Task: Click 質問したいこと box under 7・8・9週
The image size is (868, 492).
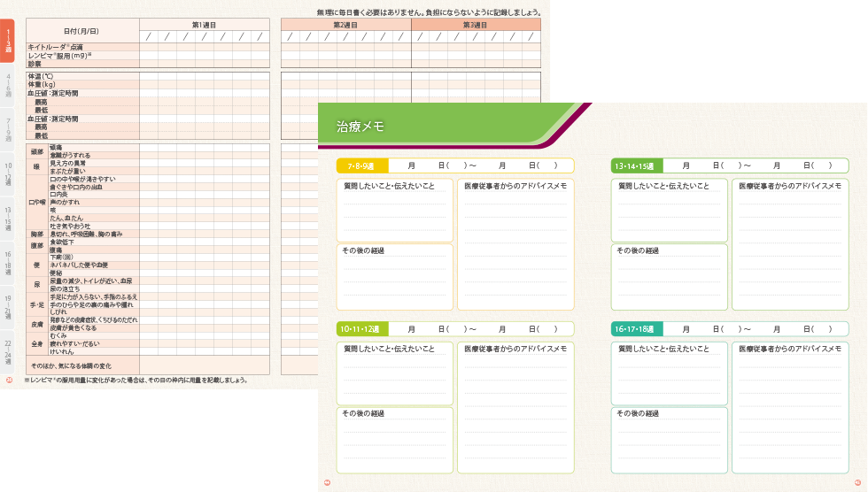Action: (x=394, y=211)
